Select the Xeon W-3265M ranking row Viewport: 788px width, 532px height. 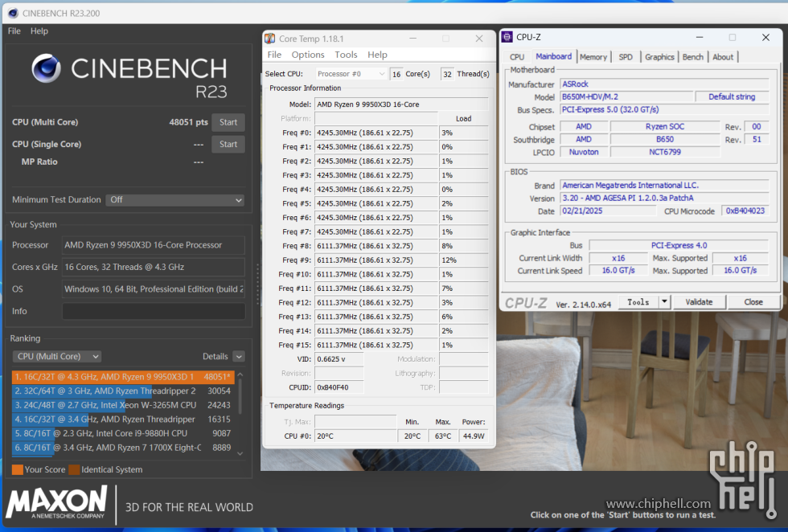coord(123,405)
